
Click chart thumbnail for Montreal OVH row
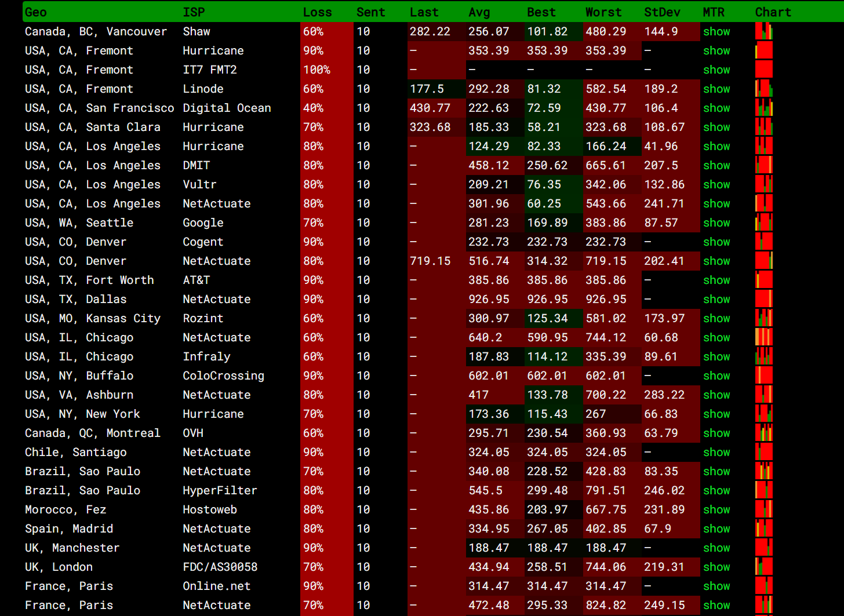tap(764, 433)
